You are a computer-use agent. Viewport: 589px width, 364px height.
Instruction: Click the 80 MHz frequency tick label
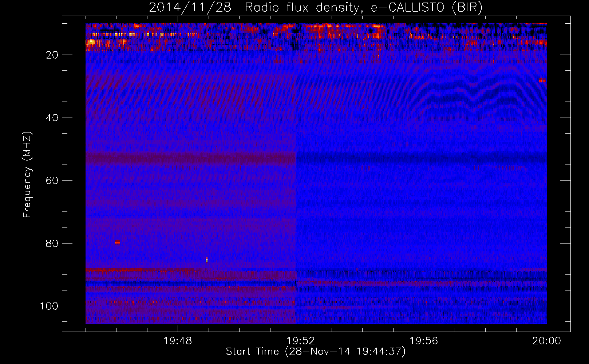click(x=52, y=244)
